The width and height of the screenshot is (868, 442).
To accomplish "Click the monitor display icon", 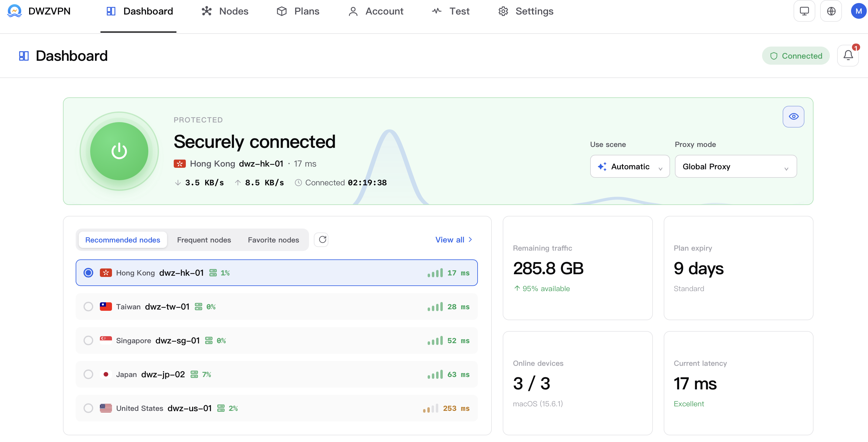I will pyautogui.click(x=804, y=11).
